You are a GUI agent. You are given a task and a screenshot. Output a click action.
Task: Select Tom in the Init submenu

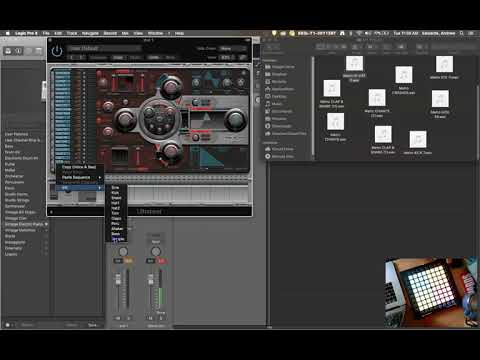(115, 213)
